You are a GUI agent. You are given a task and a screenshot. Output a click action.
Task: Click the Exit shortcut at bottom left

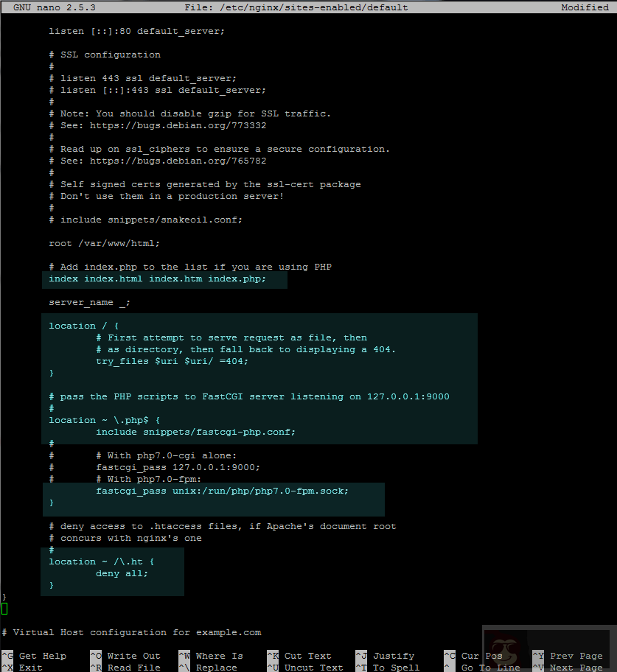[30, 668]
